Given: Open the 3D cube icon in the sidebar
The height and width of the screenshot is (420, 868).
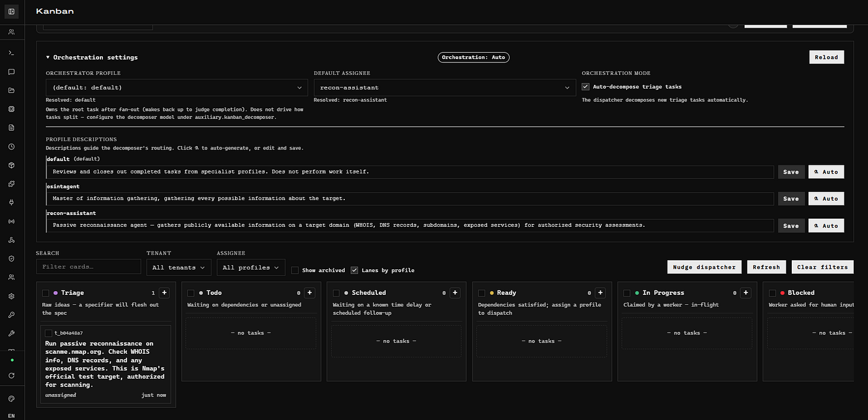Looking at the screenshot, I should 12,165.
